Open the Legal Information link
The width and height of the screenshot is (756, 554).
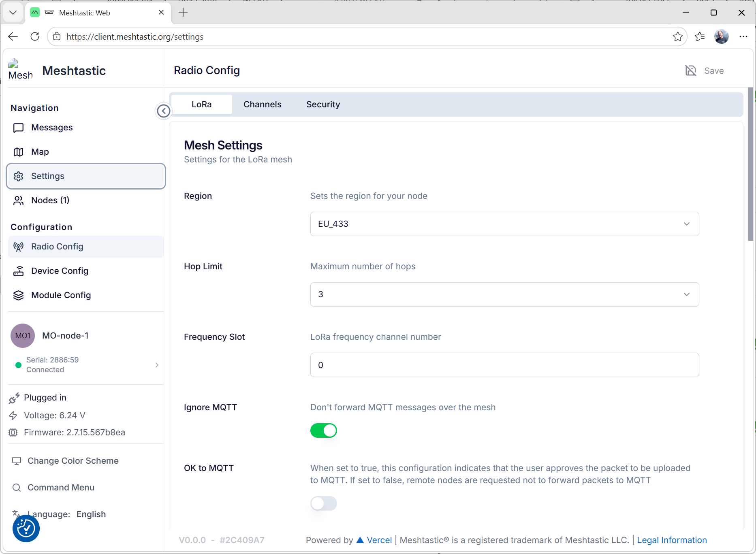pyautogui.click(x=671, y=540)
